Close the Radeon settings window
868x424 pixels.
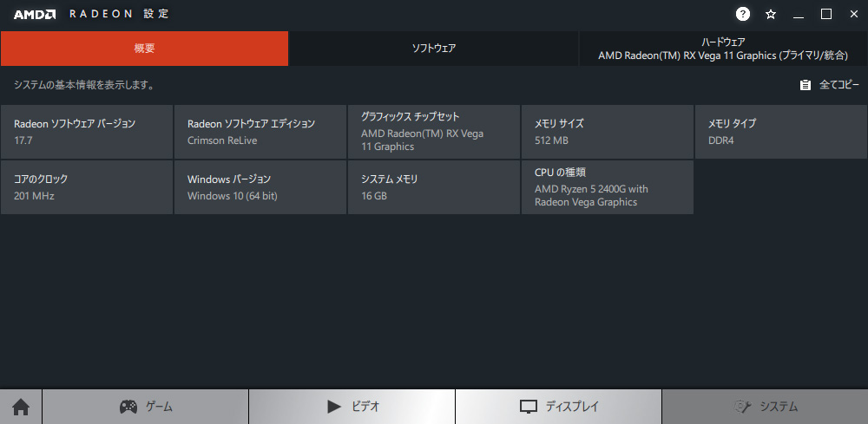tap(853, 15)
